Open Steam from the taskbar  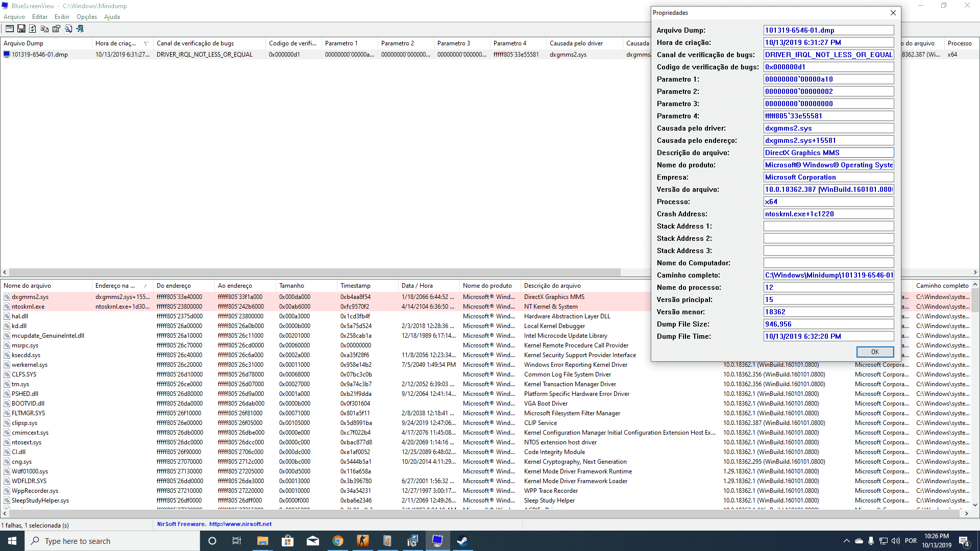click(x=462, y=541)
